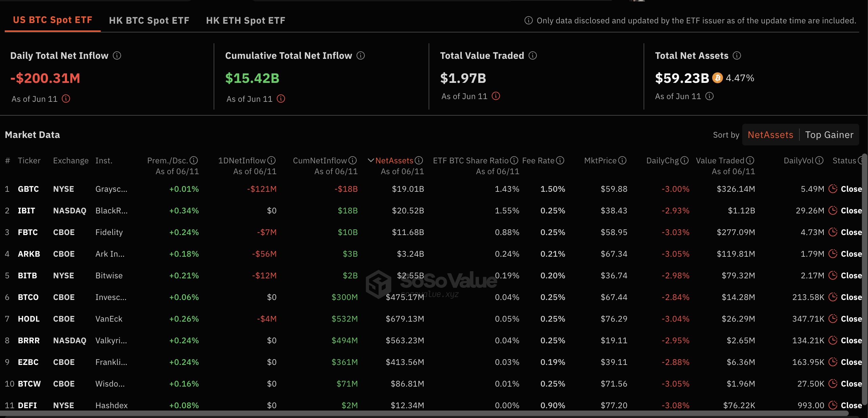The height and width of the screenshot is (418, 868).
Task: Sort by the CumNetInflow column header
Action: point(320,161)
